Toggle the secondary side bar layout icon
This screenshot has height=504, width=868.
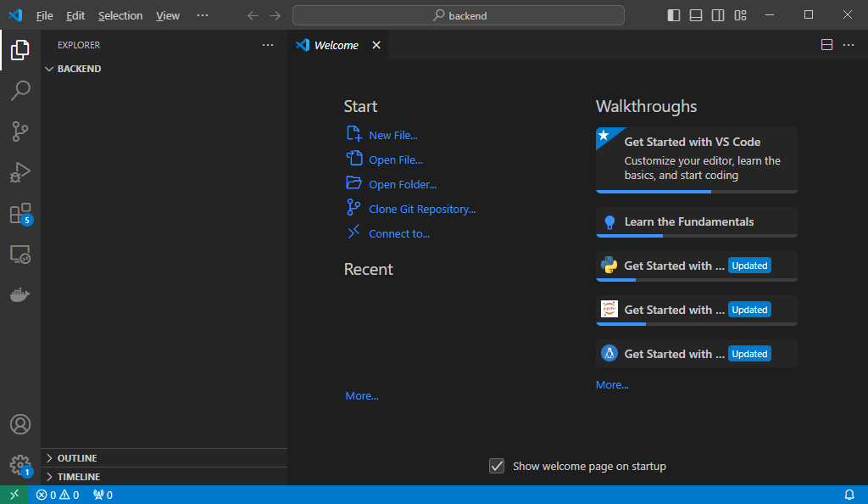pos(718,15)
